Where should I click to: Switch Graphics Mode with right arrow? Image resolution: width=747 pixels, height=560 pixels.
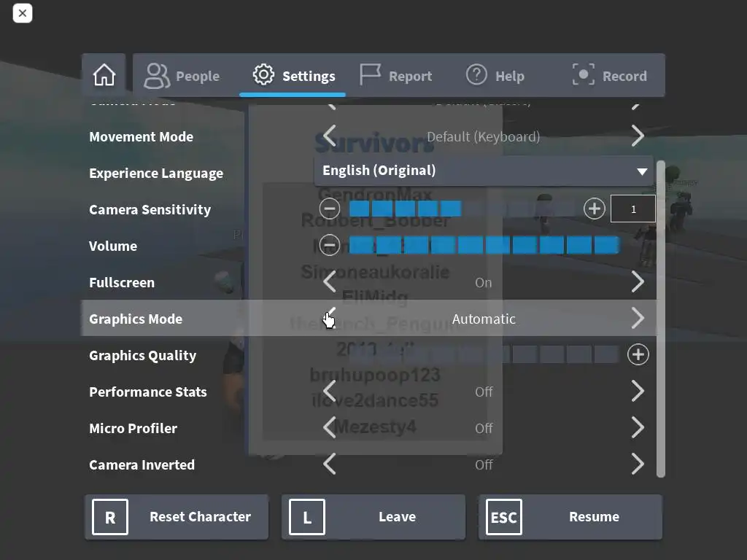638,318
